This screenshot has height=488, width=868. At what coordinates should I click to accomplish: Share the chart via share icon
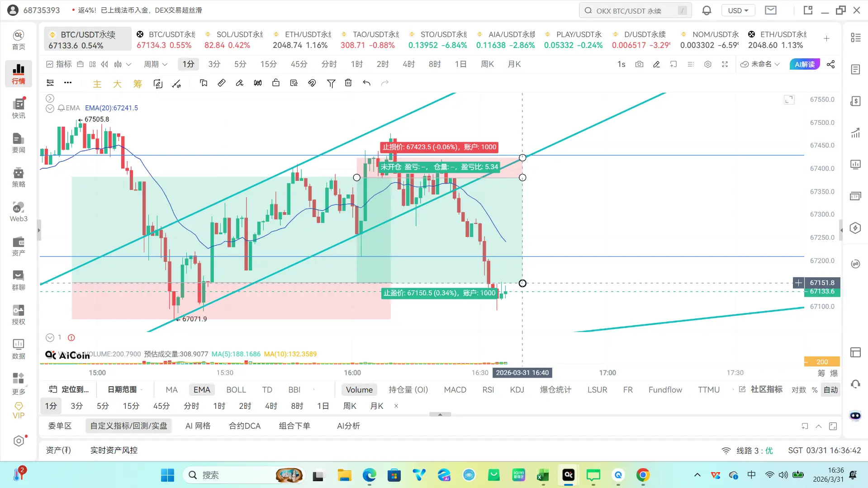831,64
